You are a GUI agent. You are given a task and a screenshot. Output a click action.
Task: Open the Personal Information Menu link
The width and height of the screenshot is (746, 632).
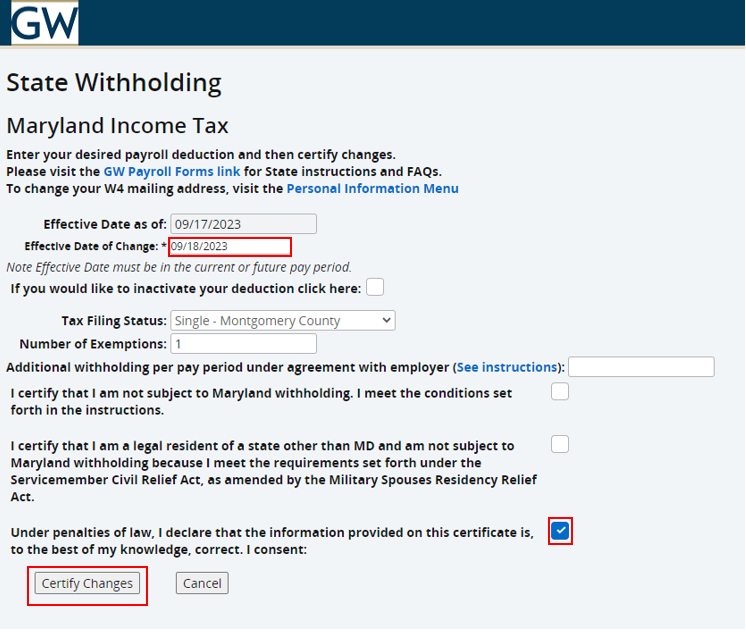[x=373, y=188]
